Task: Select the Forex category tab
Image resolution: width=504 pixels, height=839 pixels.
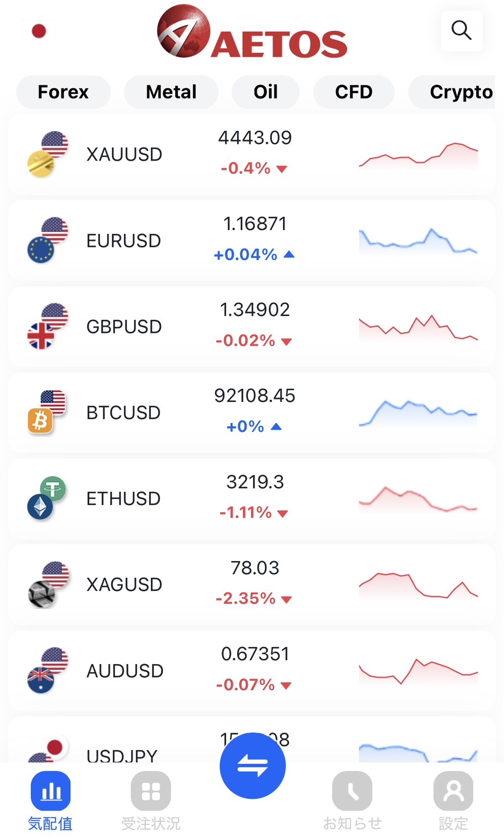Action: (x=64, y=92)
